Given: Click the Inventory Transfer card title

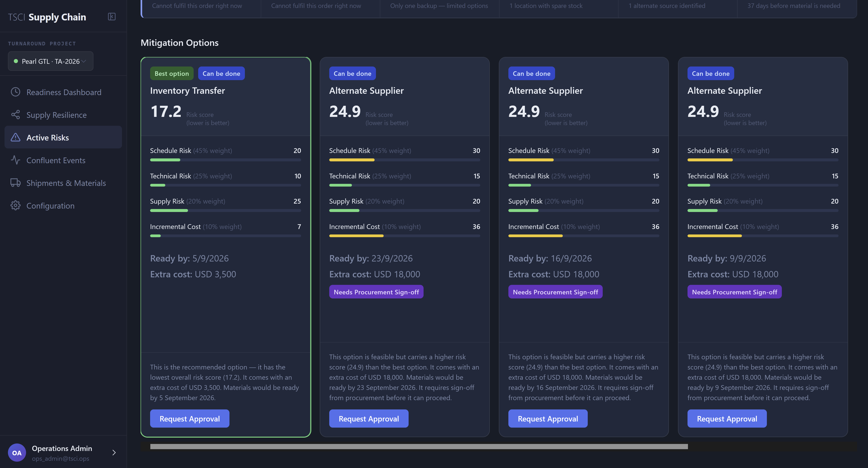Looking at the screenshot, I should point(187,91).
